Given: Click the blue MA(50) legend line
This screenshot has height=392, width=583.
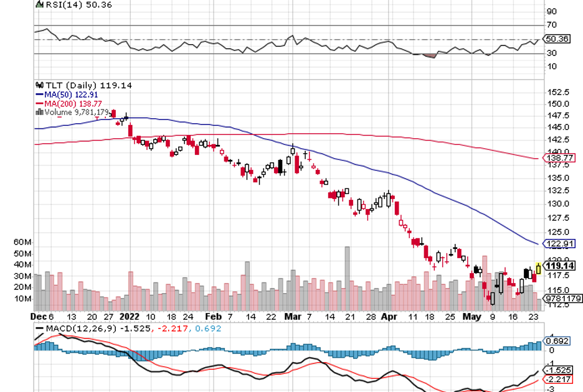Looking at the screenshot, I should (40, 95).
